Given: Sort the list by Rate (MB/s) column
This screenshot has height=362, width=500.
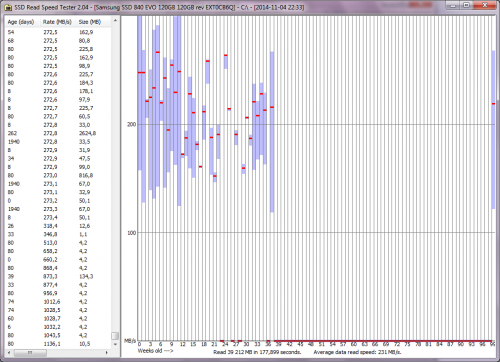Looking at the screenshot, I should [58, 22].
